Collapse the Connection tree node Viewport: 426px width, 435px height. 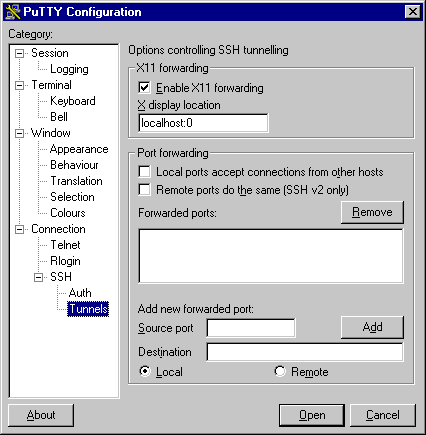(x=20, y=229)
